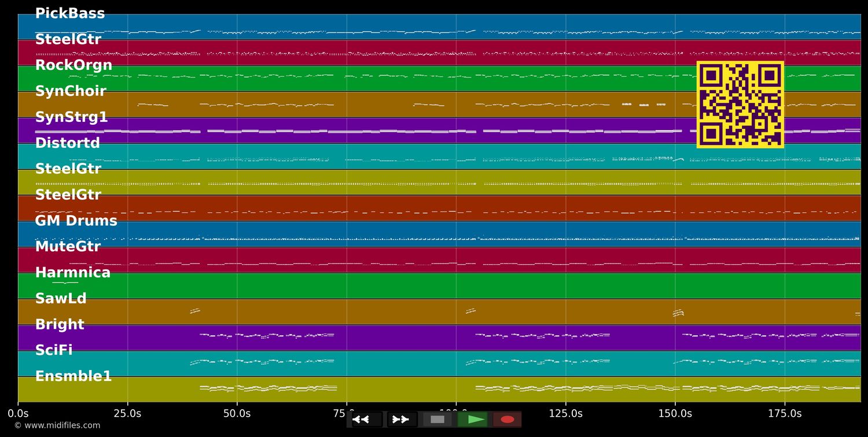Image resolution: width=868 pixels, height=437 pixels.
Task: Click the 150.0s time axis label
Action: click(675, 414)
